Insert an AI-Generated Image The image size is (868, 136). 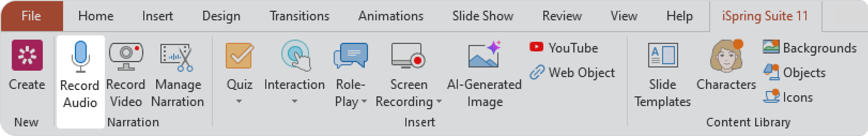coord(484,55)
